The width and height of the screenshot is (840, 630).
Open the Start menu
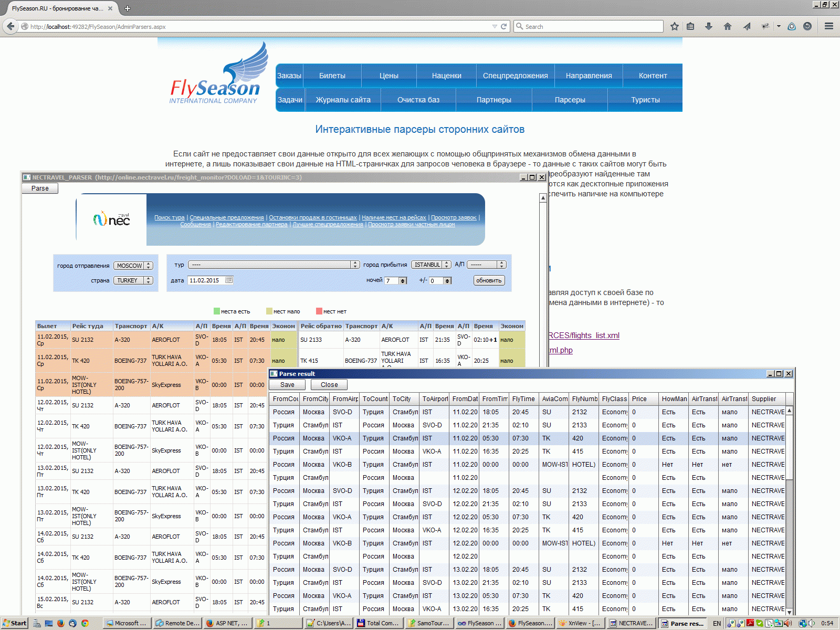[14, 623]
